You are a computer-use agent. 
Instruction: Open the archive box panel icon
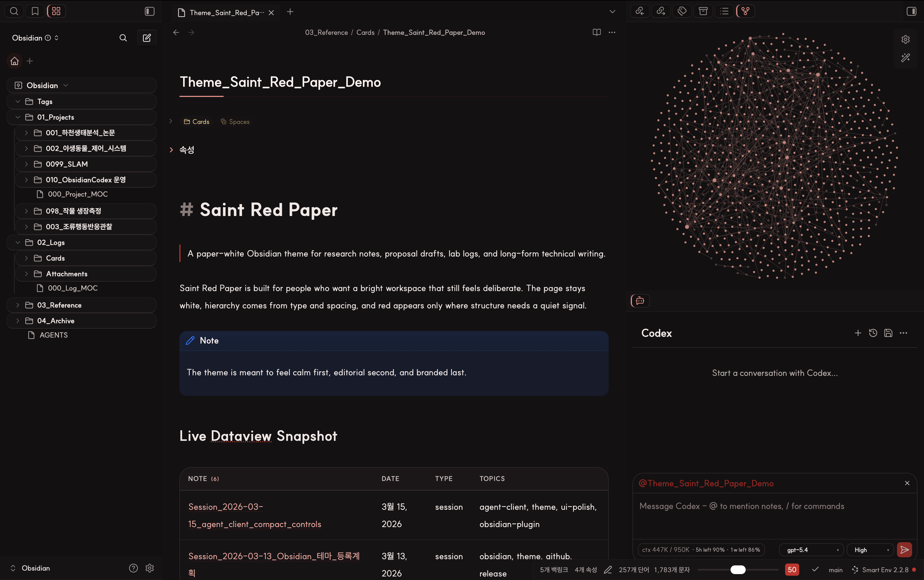tap(703, 11)
